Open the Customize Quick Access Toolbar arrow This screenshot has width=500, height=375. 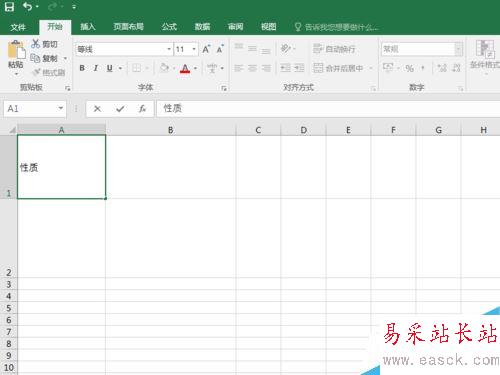[x=74, y=7]
